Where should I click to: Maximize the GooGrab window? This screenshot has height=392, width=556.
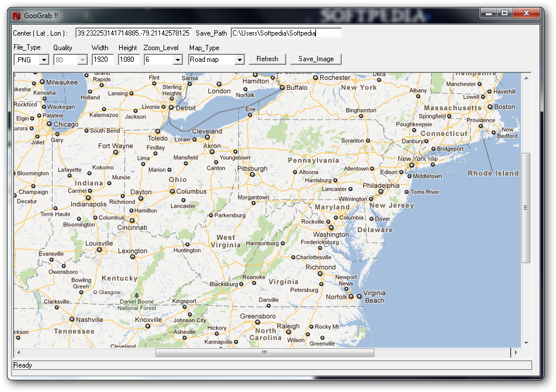[505, 13]
